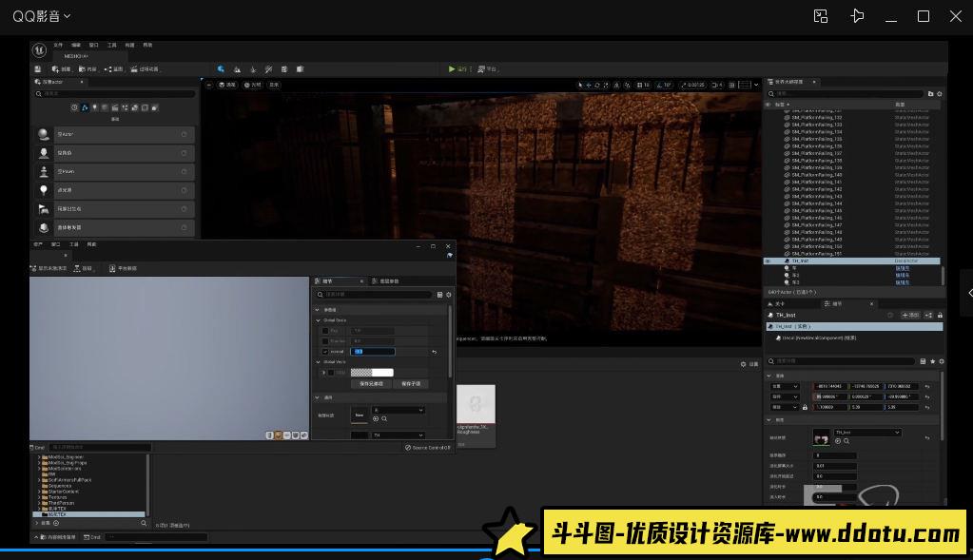The height and width of the screenshot is (560, 973).
Task: Uncheck the normal parameter checkbox
Action: tap(325, 352)
